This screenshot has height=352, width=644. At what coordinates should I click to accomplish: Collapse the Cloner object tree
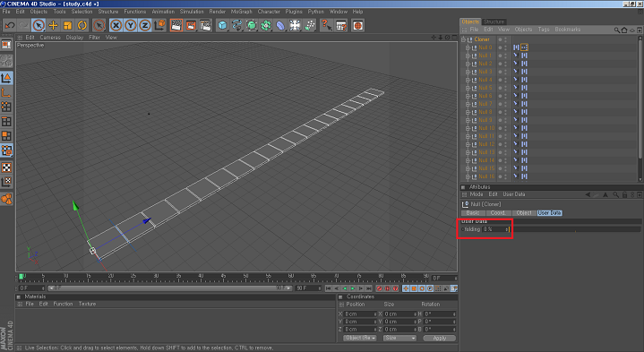tap(463, 39)
